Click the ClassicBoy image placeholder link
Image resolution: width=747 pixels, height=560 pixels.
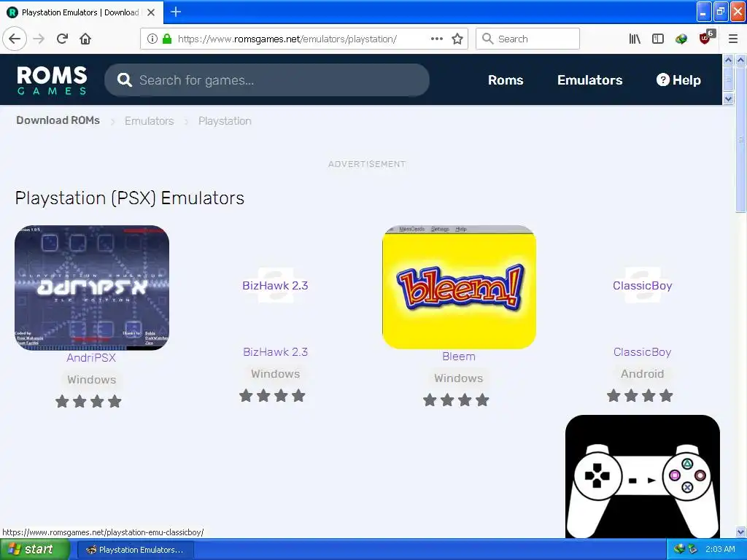point(643,286)
